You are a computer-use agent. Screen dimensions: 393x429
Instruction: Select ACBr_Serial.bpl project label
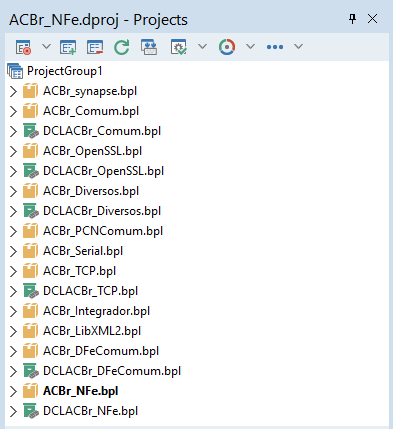point(83,251)
